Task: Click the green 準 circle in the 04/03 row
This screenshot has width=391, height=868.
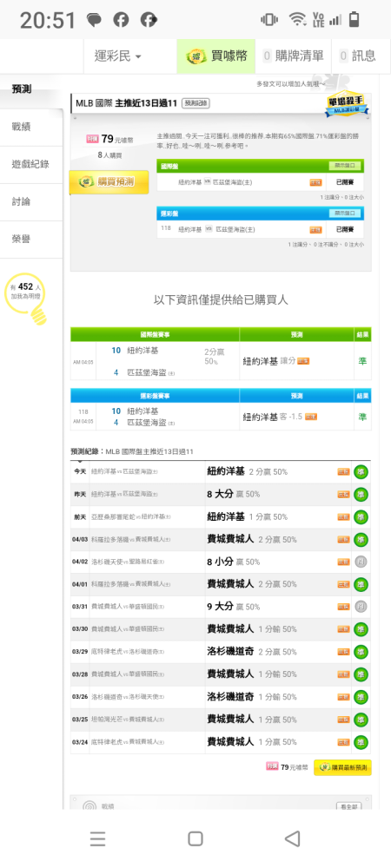Action: 361,540
